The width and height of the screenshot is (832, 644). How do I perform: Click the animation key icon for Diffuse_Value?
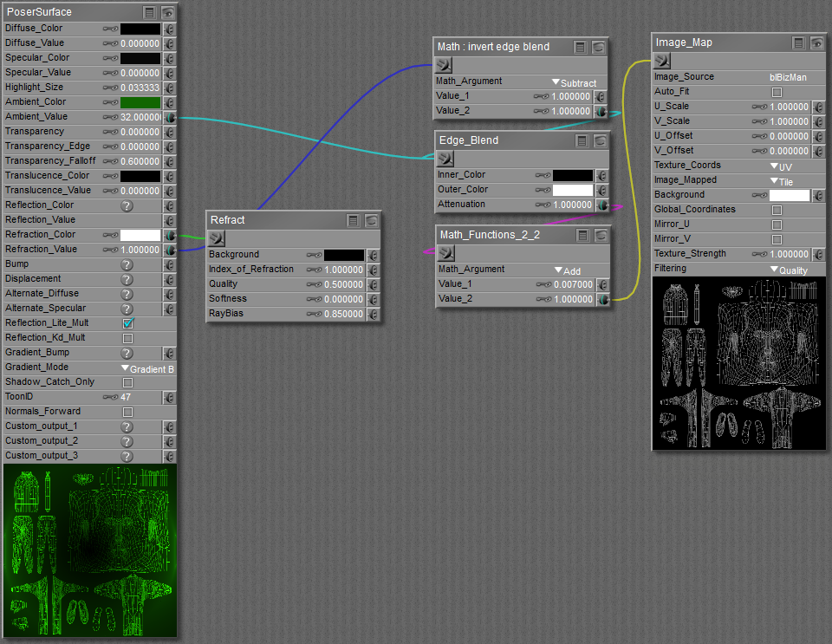(111, 43)
